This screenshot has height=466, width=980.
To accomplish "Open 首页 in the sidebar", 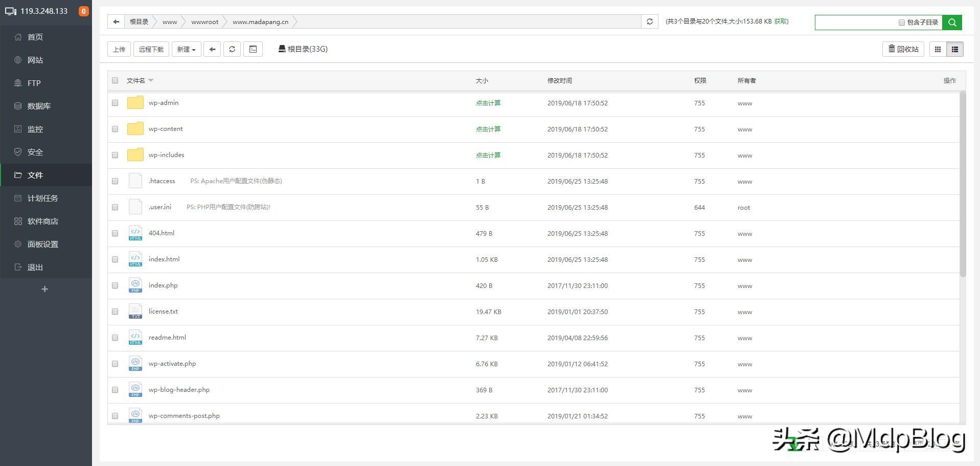I will [46, 37].
